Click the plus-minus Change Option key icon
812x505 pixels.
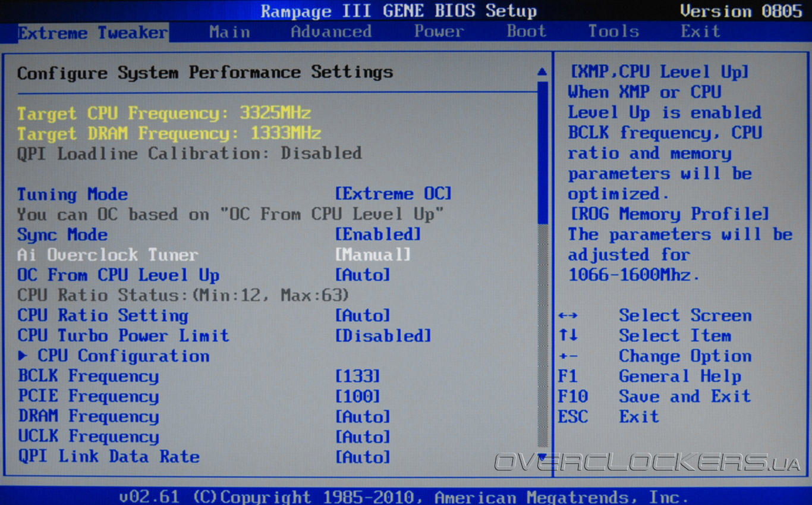(x=568, y=356)
